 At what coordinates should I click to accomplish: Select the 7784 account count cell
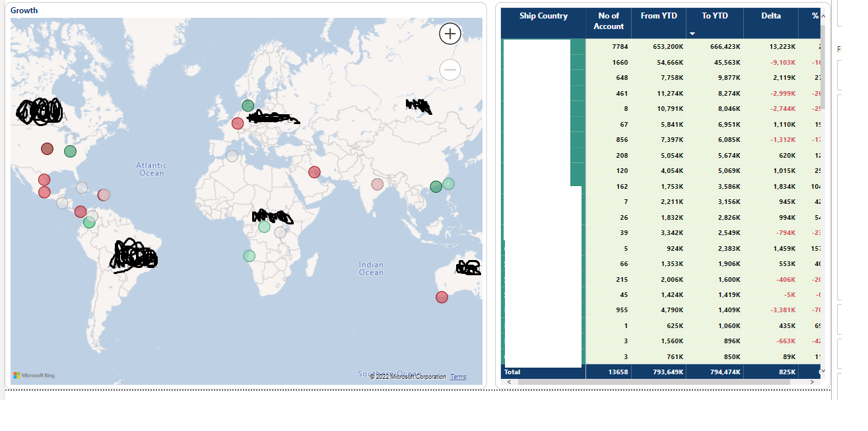click(x=609, y=47)
